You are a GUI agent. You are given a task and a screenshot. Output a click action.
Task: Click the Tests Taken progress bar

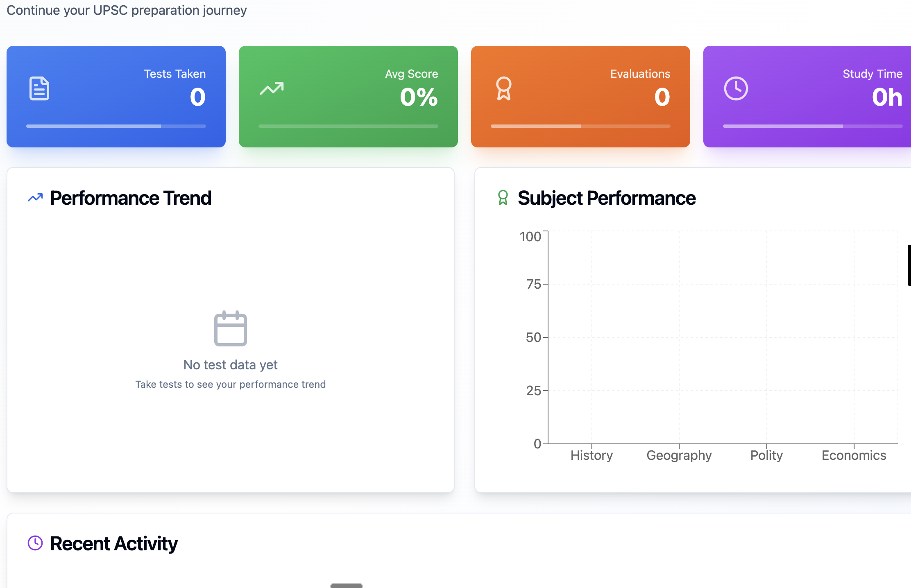[116, 126]
